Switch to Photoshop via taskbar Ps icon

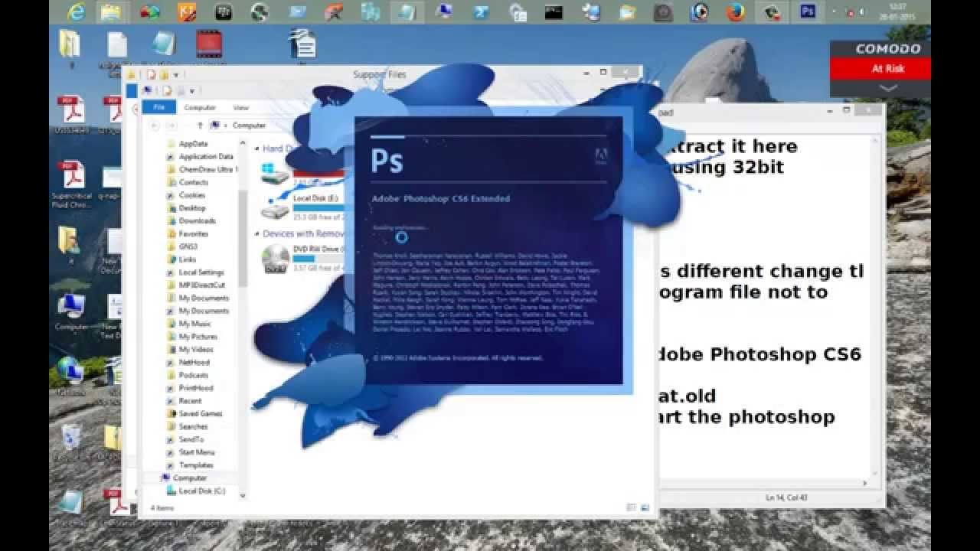[x=807, y=11]
